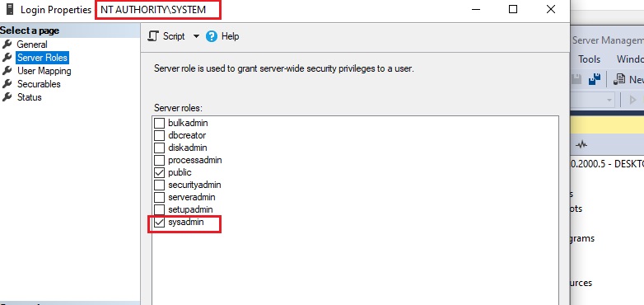Maximize the Login Properties dialog

pyautogui.click(x=513, y=9)
